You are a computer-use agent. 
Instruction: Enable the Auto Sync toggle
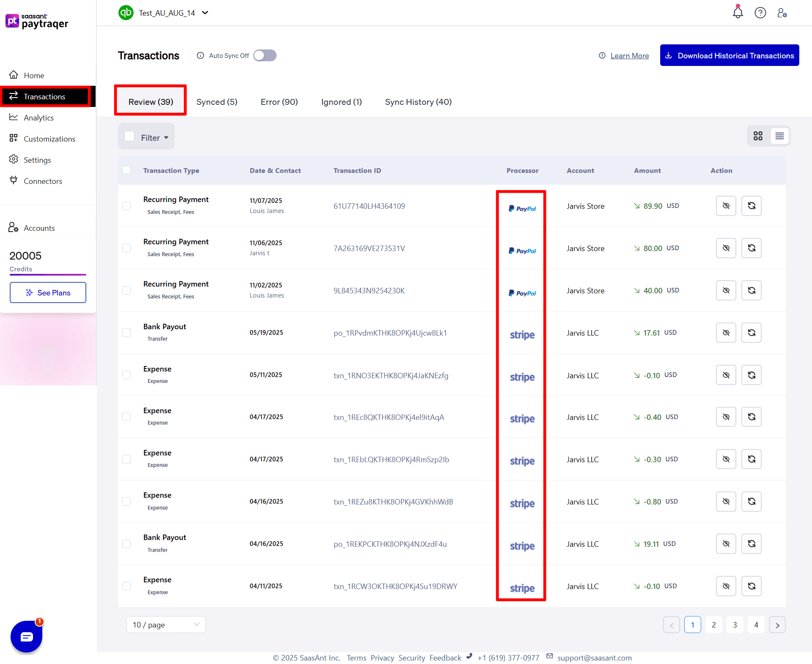(265, 55)
